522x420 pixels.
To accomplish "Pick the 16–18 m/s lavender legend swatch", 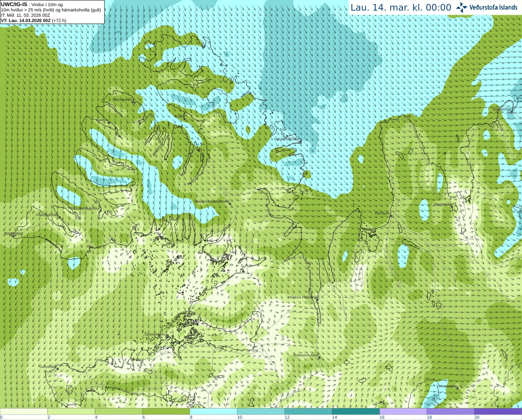I will point(403,411).
